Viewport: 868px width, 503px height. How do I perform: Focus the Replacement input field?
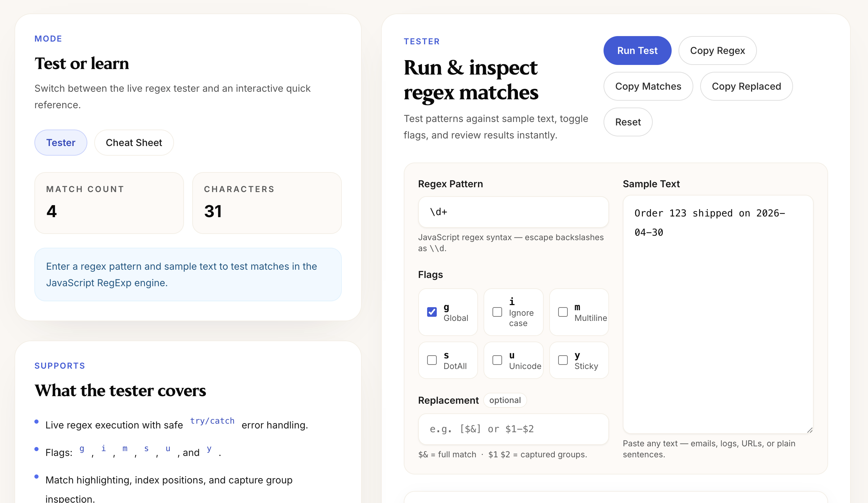(513, 429)
